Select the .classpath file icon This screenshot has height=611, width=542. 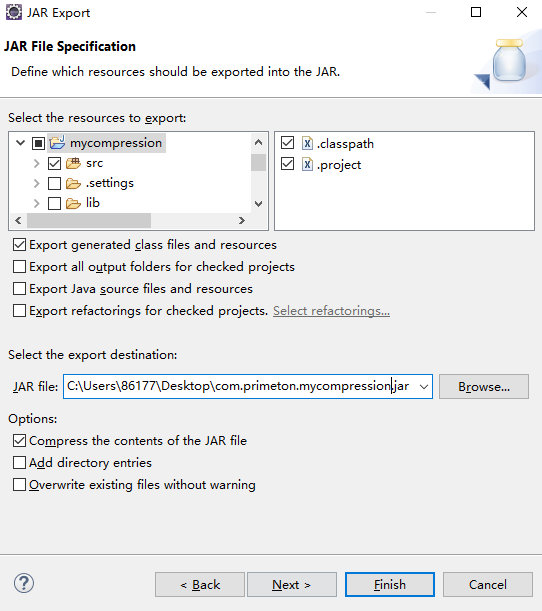[307, 143]
